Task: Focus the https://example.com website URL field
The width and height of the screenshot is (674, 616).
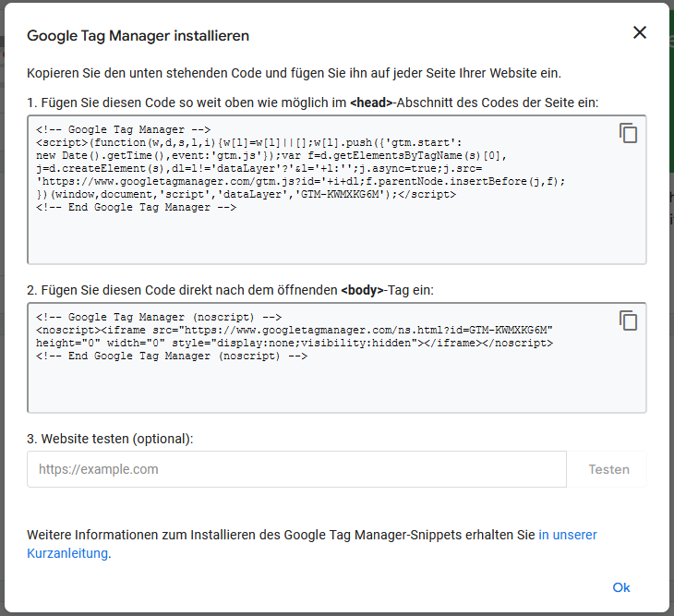Action: [296, 469]
